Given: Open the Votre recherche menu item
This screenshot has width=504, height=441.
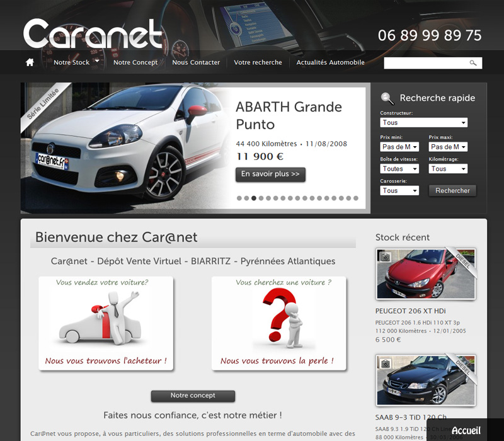Looking at the screenshot, I should (258, 62).
